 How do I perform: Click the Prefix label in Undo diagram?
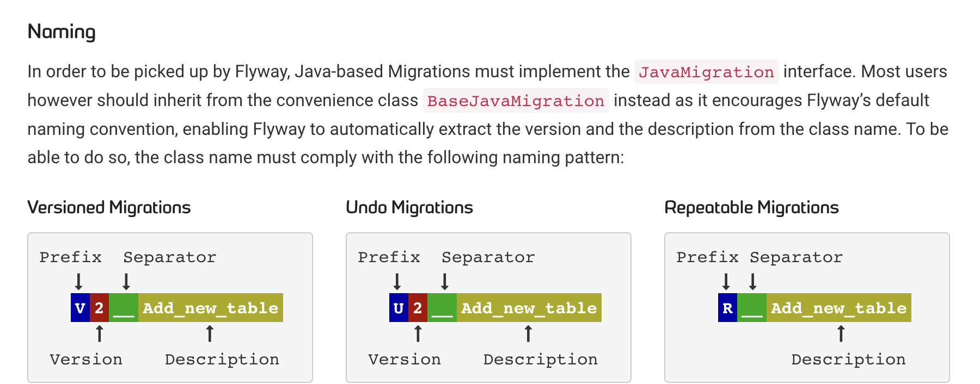click(389, 257)
